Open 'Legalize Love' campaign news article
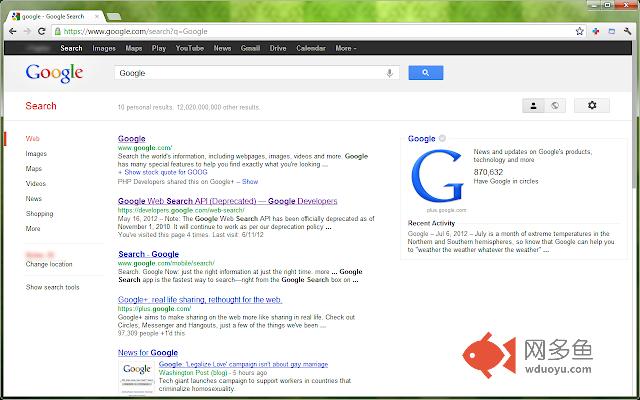 pos(243,364)
